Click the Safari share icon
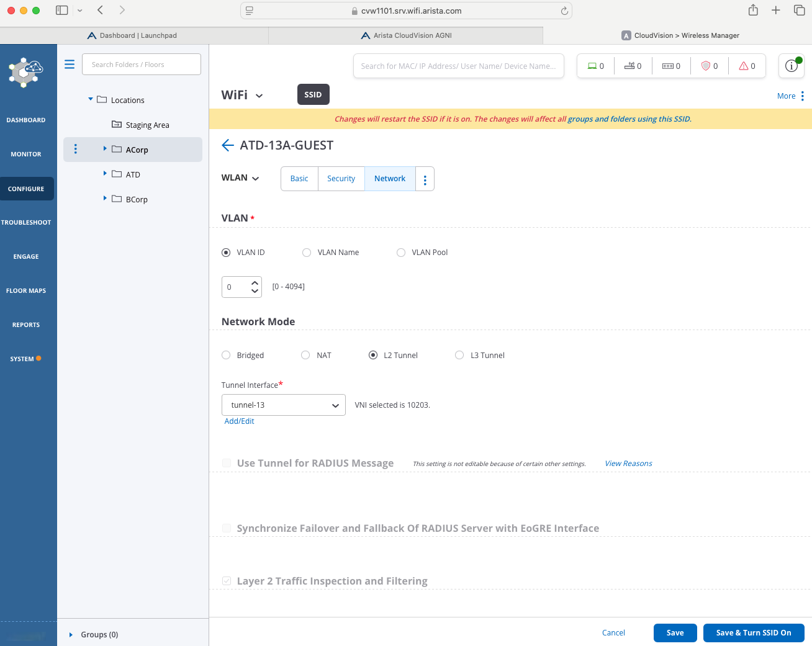The image size is (812, 646). (753, 11)
